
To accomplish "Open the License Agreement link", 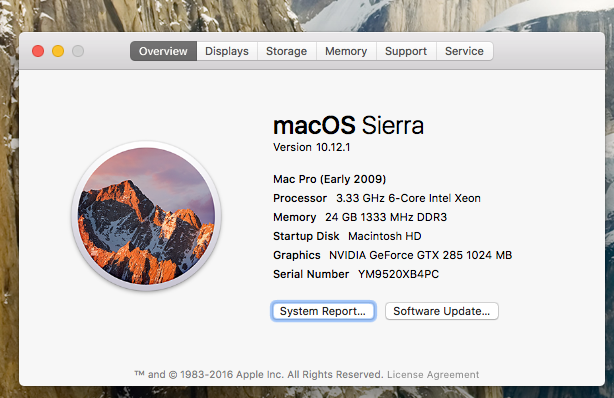I will (x=433, y=375).
